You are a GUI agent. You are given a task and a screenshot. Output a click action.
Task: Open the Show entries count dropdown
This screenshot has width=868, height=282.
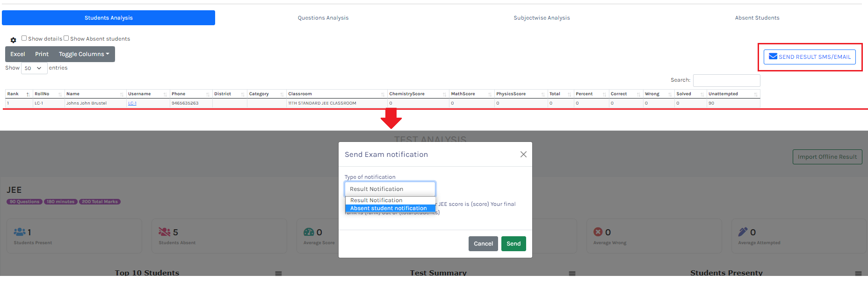(34, 68)
